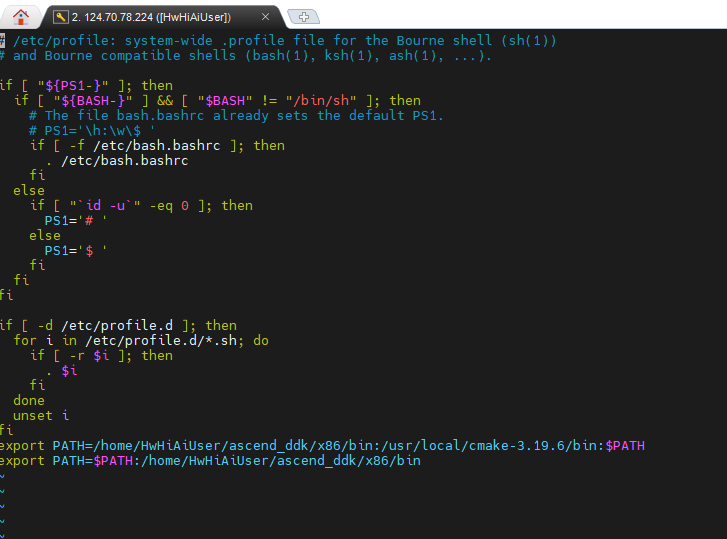Viewport: 727px width, 539px height.
Task: Close the 124.70.78.224 session tab
Action: (265, 17)
